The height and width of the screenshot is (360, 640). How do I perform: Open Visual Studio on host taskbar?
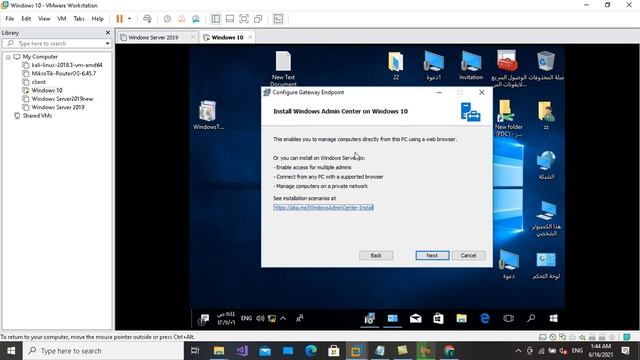[242, 351]
